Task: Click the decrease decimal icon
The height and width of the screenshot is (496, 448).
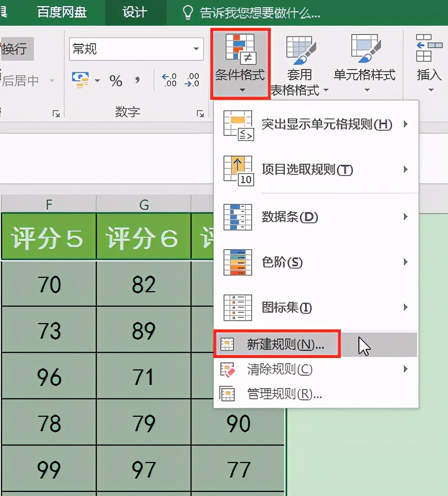Action: click(192, 80)
